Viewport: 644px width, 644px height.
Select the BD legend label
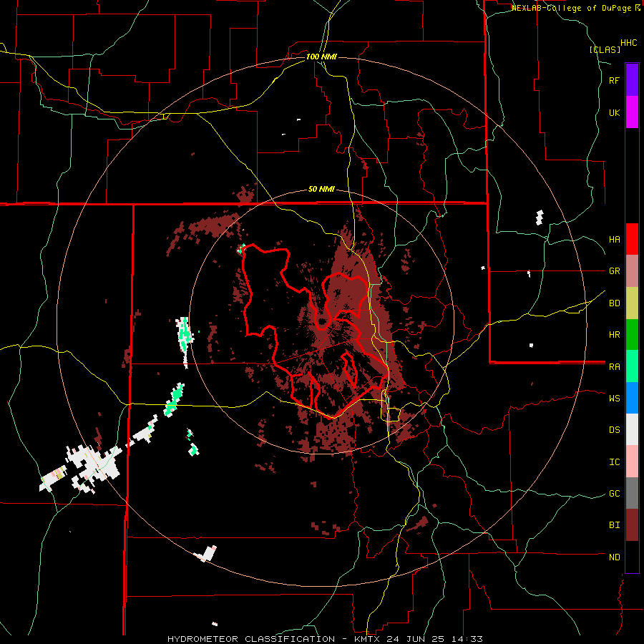(x=614, y=303)
